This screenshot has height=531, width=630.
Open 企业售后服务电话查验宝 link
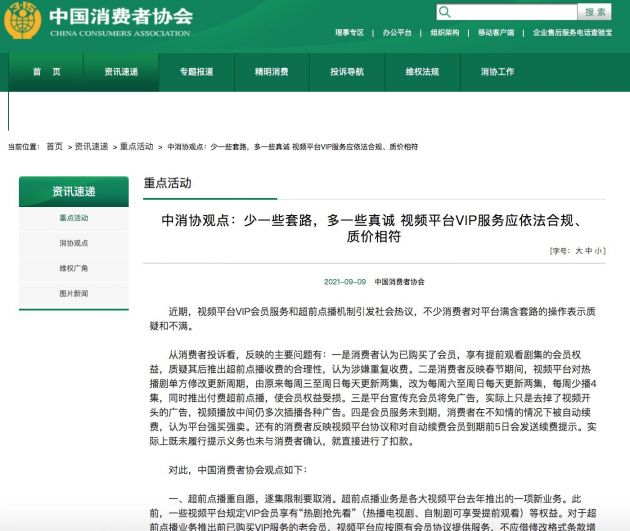pos(573,33)
